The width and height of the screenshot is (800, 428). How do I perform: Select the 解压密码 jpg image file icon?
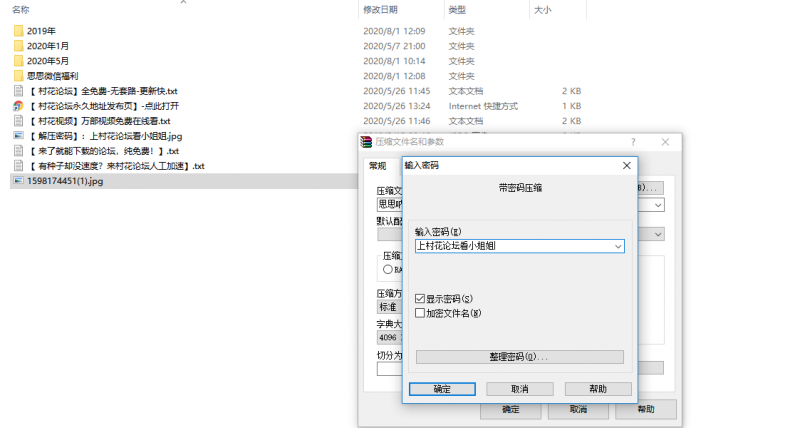click(19, 136)
